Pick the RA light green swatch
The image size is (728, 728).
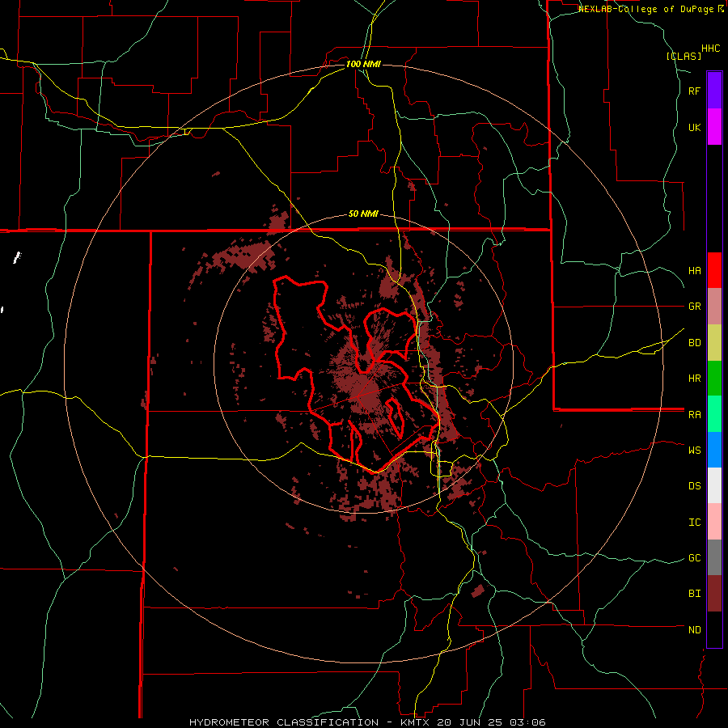coord(714,414)
